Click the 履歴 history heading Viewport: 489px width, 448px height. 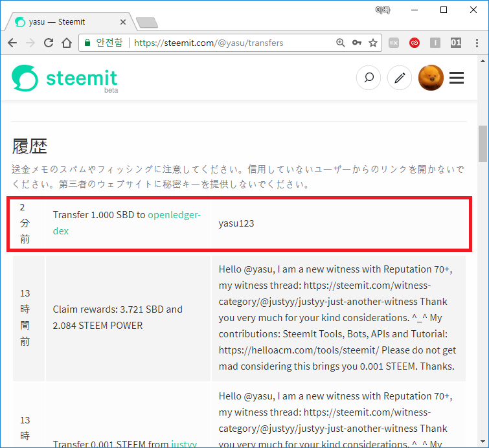click(x=30, y=146)
